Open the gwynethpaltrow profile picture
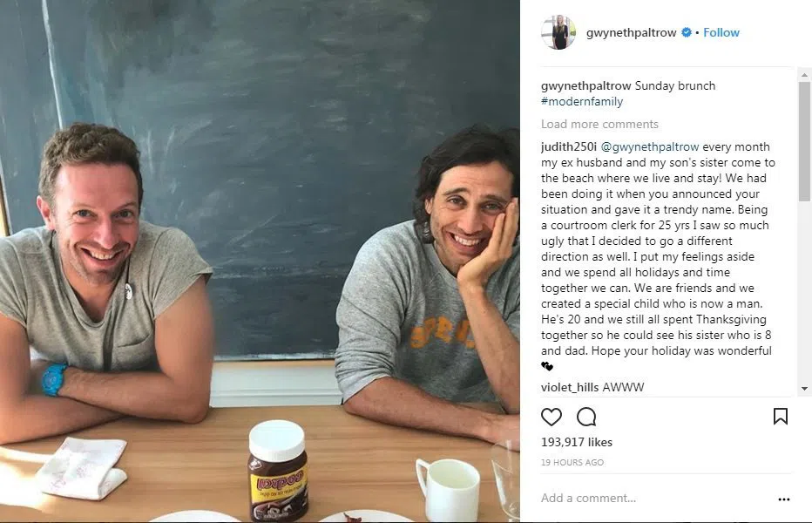Screen dimensions: 812x523 point(558,32)
